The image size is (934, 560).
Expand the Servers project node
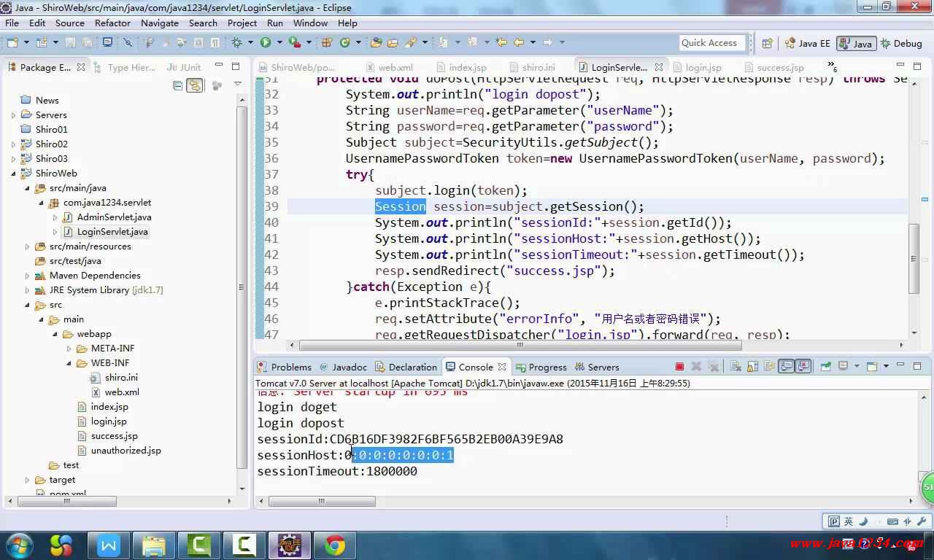coord(13,115)
